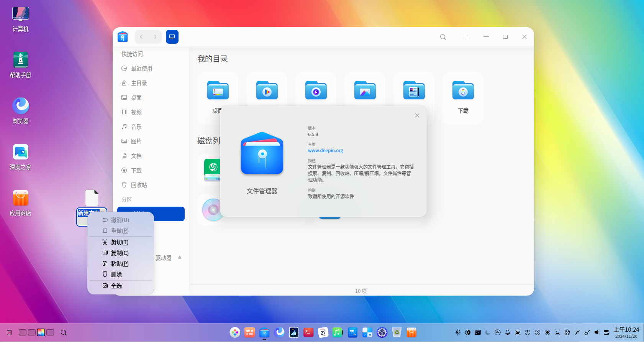Open the music folder icon
This screenshot has width=644, height=342.
click(316, 90)
